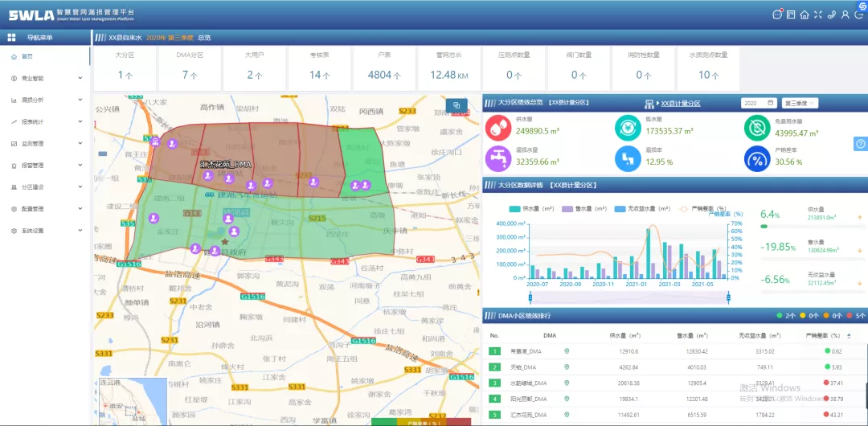This screenshot has width=868, height=426.
Task: Click the teal yen 售水量 icon
Action: point(628,128)
